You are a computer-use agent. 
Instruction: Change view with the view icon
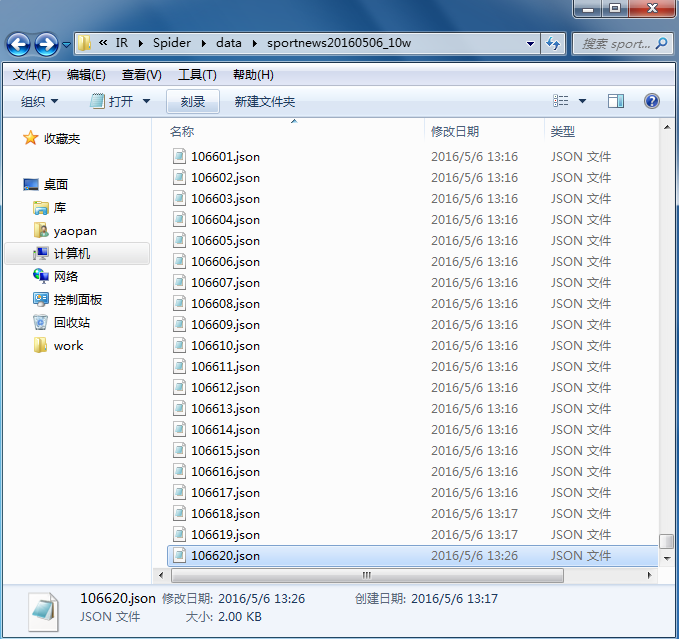[x=561, y=101]
